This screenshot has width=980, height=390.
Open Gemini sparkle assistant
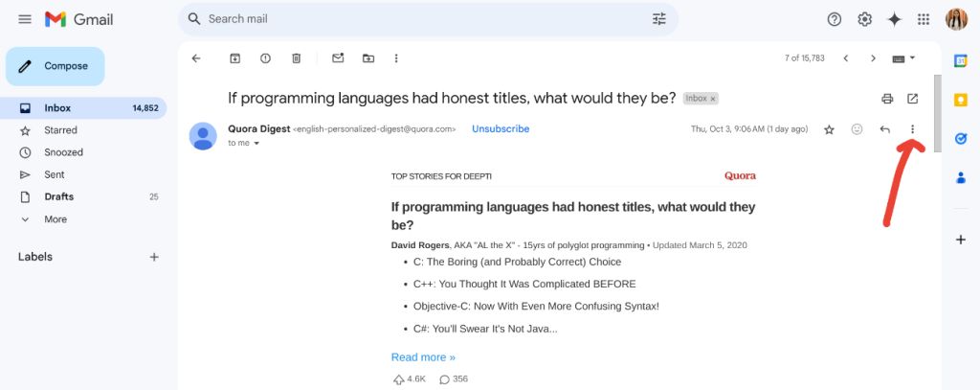894,19
